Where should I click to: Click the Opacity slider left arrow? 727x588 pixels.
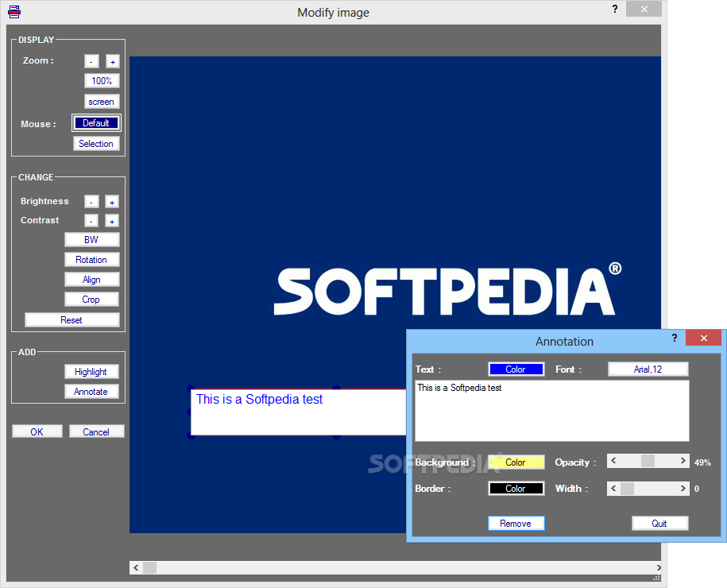614,461
